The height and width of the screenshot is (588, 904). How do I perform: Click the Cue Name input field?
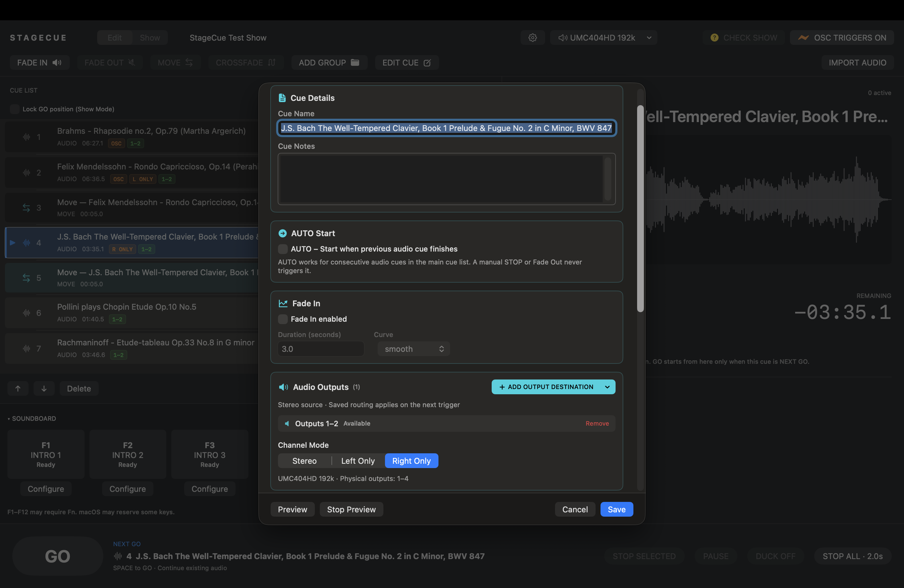tap(446, 128)
